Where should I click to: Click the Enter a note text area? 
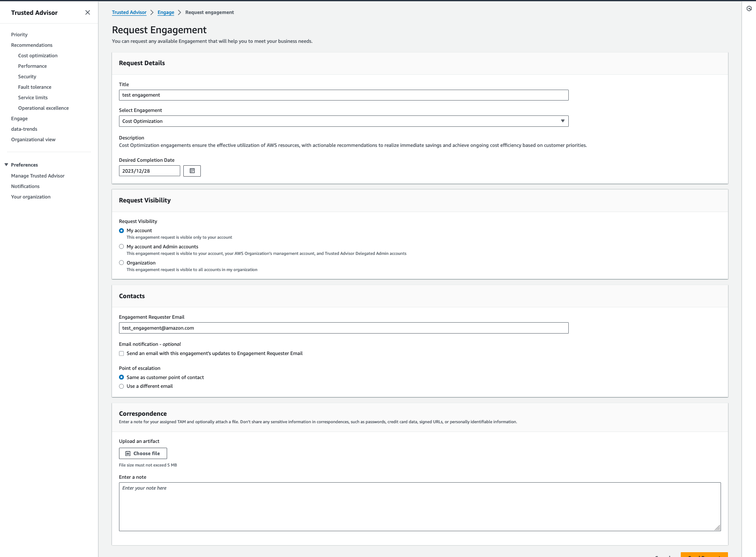[420, 507]
